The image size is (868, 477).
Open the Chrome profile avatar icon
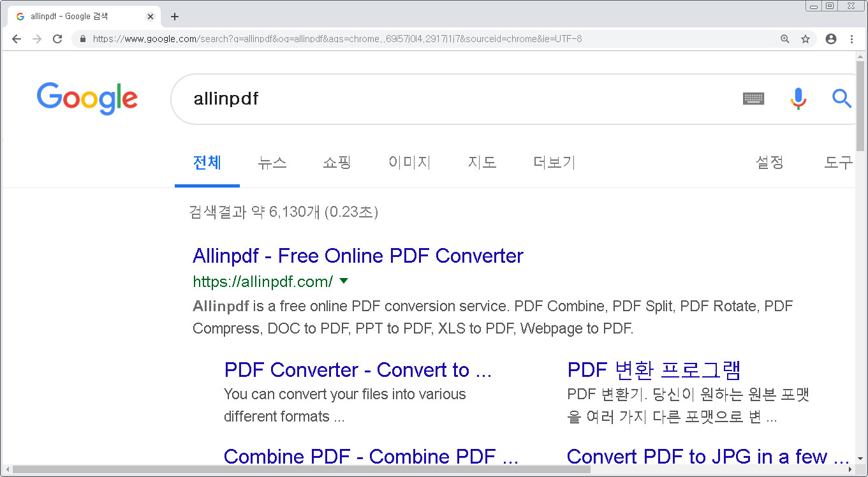pos(831,39)
